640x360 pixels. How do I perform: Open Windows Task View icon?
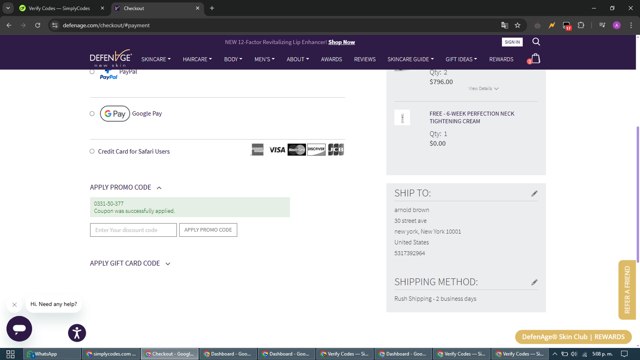point(10,354)
